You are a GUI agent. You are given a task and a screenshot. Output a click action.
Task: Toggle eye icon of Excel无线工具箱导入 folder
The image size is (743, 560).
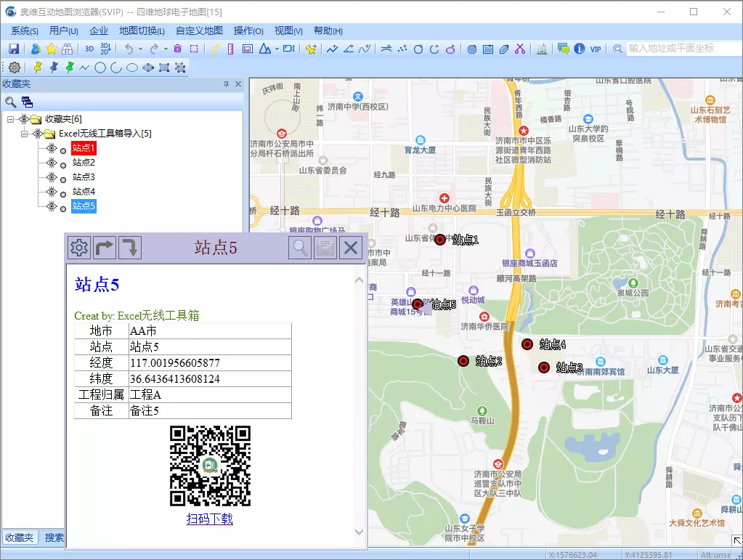[x=38, y=134]
